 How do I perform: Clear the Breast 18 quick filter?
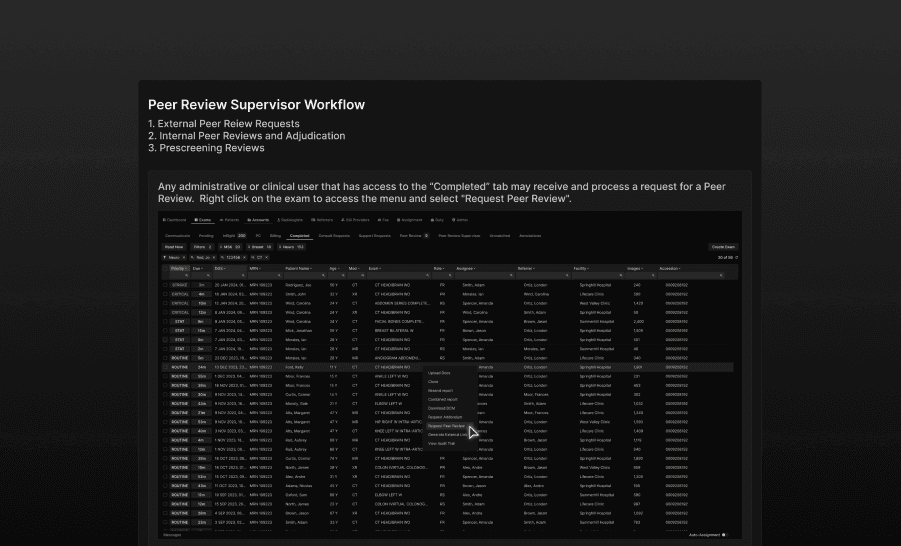pos(249,247)
